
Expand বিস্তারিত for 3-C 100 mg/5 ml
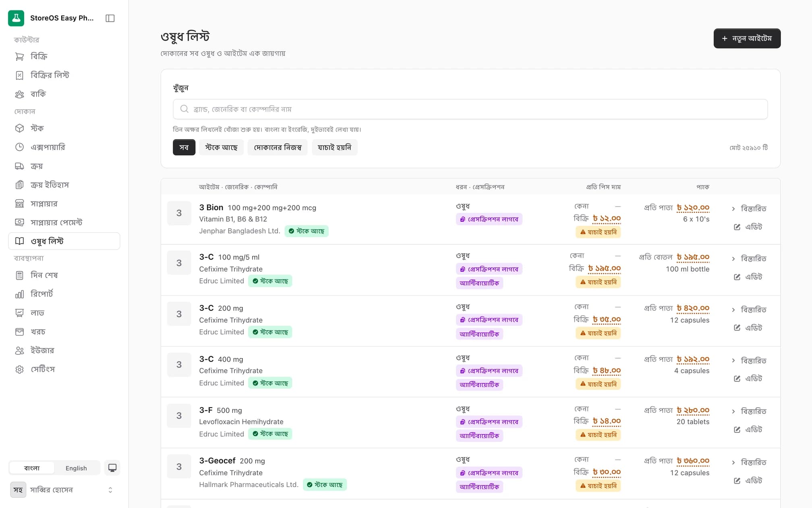click(x=749, y=258)
